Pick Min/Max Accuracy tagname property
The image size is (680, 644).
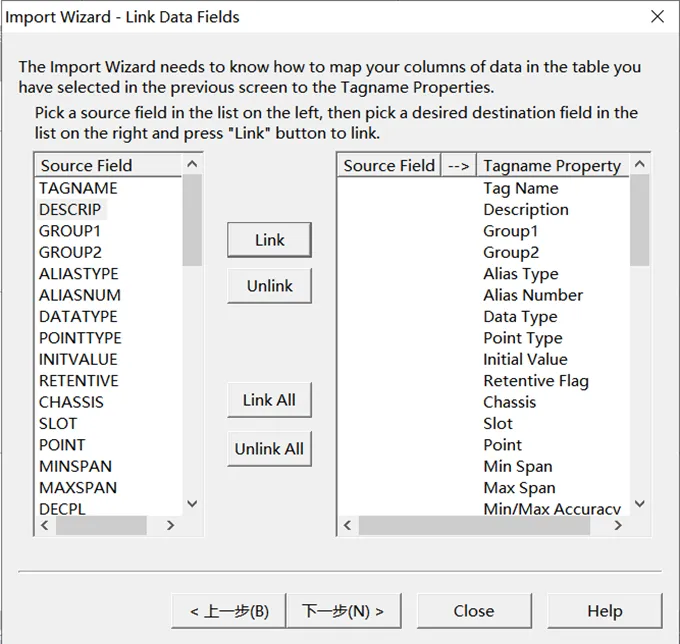(552, 509)
